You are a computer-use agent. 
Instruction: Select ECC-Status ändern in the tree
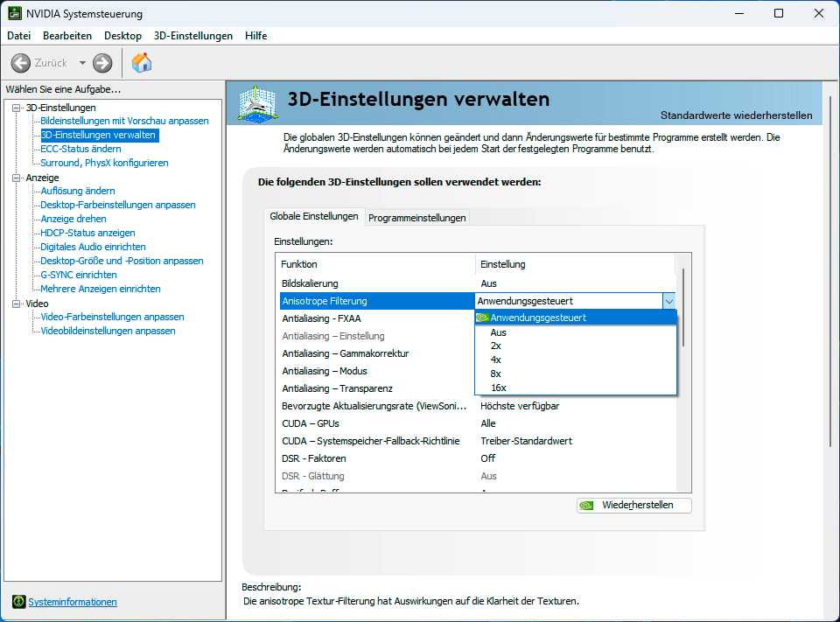click(x=80, y=149)
